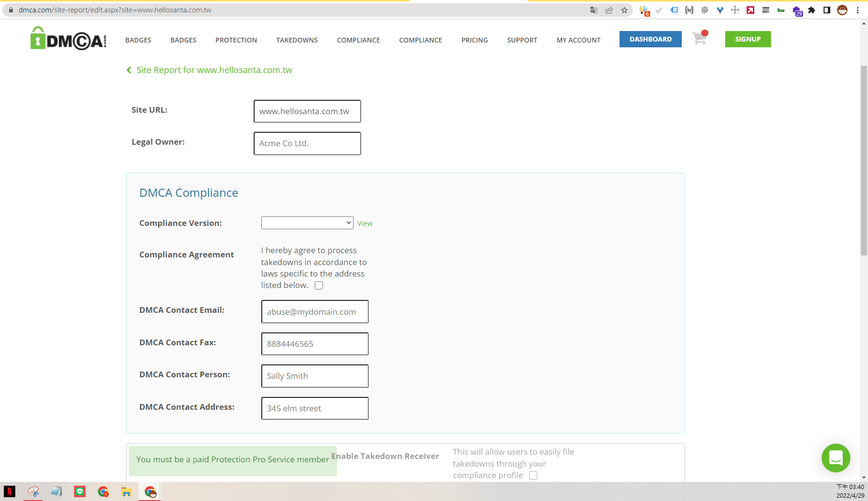Open the Notepad icon in the taskbar

(x=56, y=491)
